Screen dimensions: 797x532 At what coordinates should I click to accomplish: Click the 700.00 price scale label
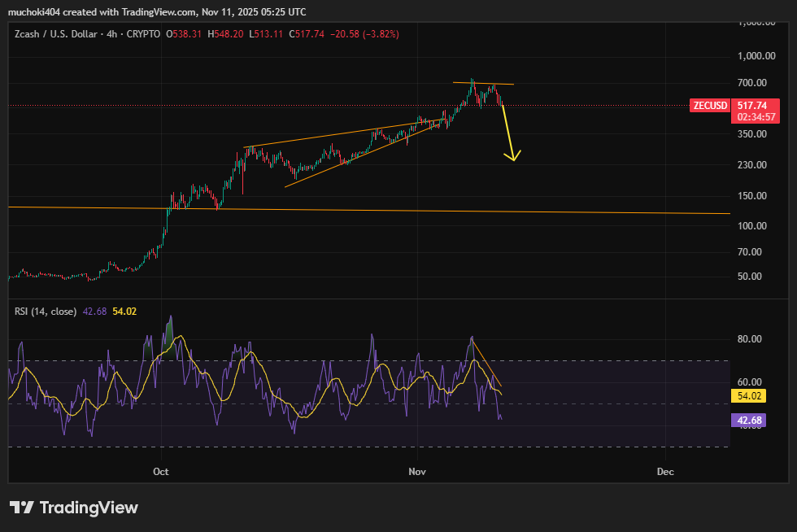tap(752, 83)
